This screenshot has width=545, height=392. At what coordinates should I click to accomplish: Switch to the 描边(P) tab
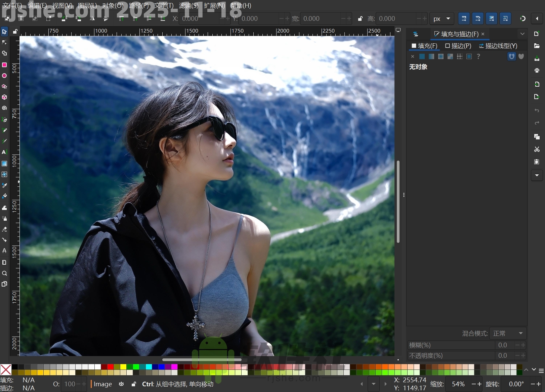(458, 46)
